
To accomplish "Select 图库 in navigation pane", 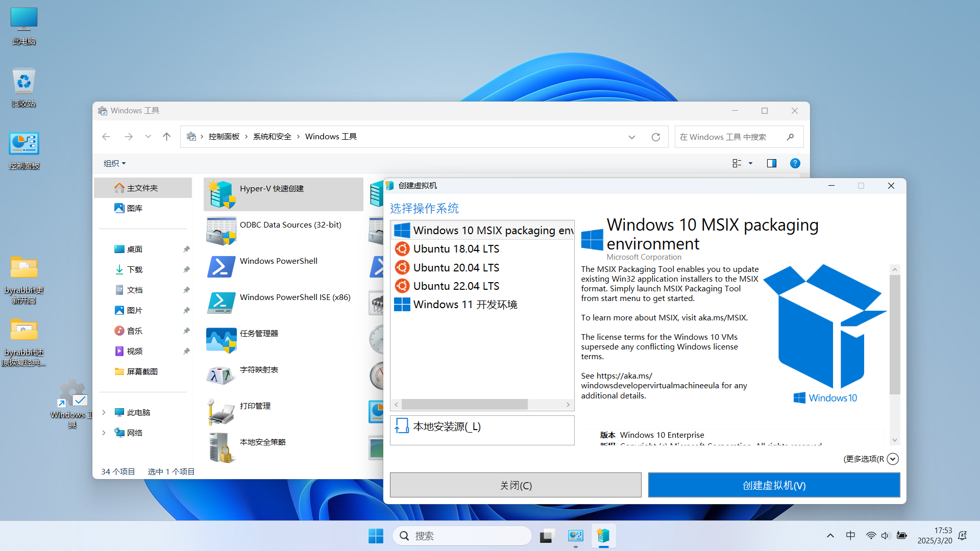I will [143, 208].
